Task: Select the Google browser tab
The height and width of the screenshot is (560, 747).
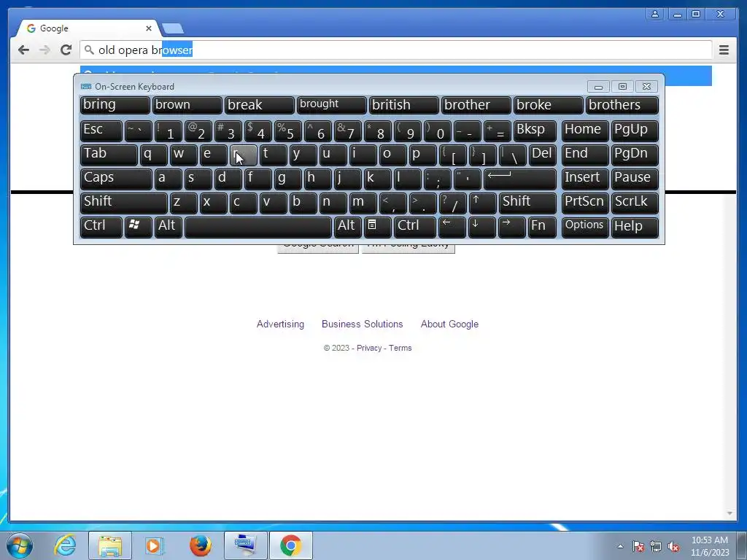Action: 88,28
